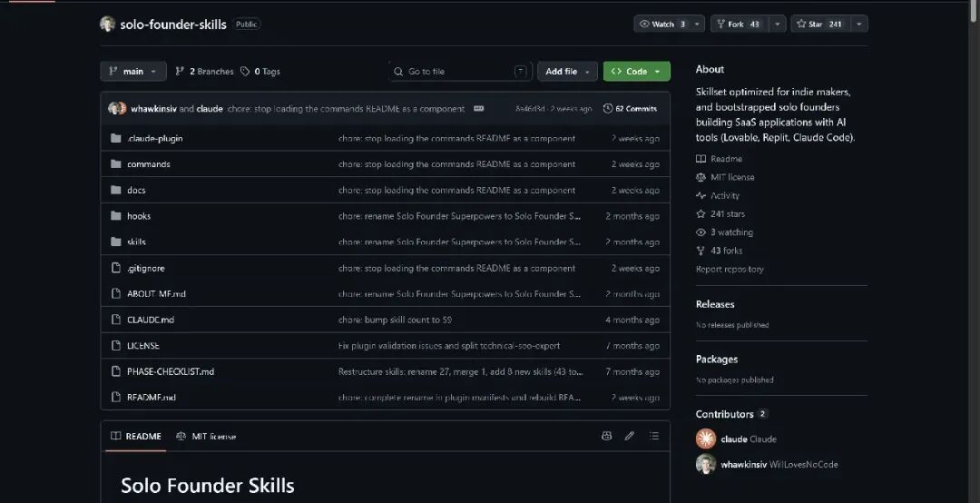This screenshot has height=503, width=980.
Task: Click the Copilot icon in README toolbar
Action: [x=606, y=436]
